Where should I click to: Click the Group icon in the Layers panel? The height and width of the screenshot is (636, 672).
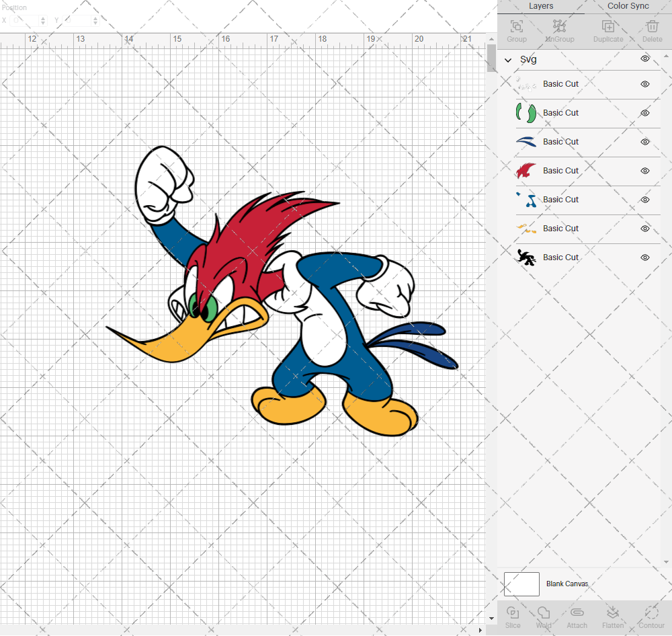pos(516,27)
